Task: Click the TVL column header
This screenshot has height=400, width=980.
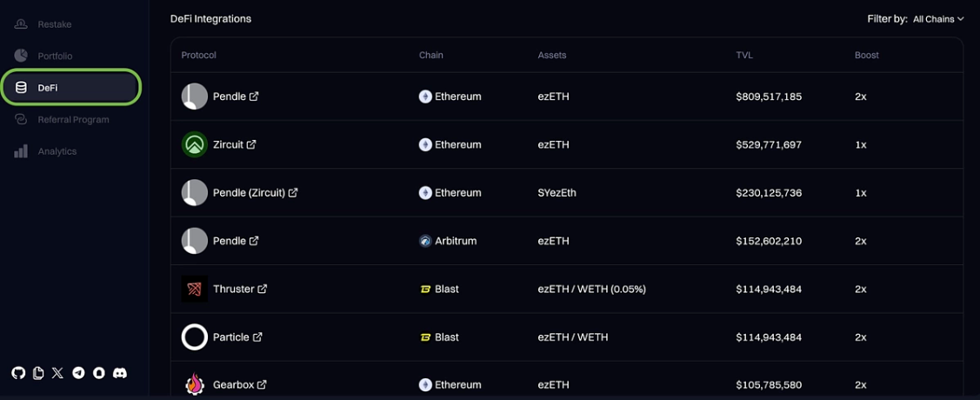Action: point(744,55)
